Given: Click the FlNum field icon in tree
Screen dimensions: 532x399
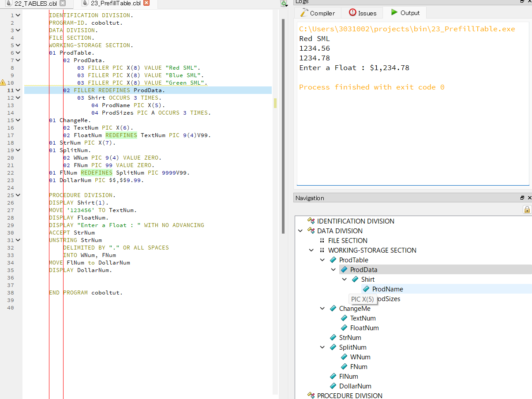Looking at the screenshot, I should 333,376.
